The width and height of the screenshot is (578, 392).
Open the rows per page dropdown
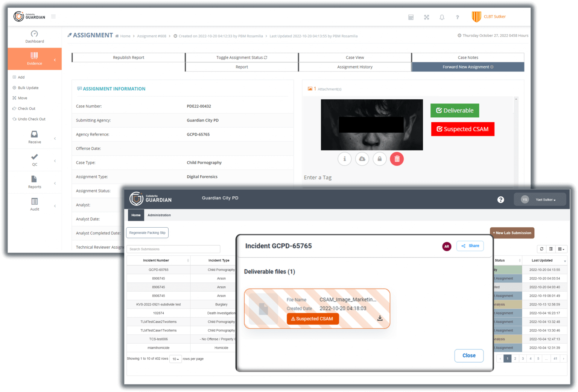pyautogui.click(x=175, y=359)
